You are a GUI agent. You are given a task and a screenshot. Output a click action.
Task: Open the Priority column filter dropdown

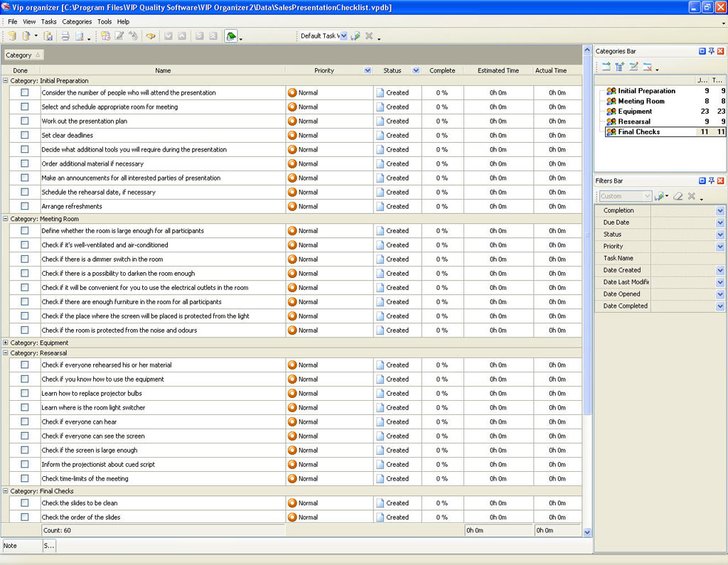[x=368, y=70]
